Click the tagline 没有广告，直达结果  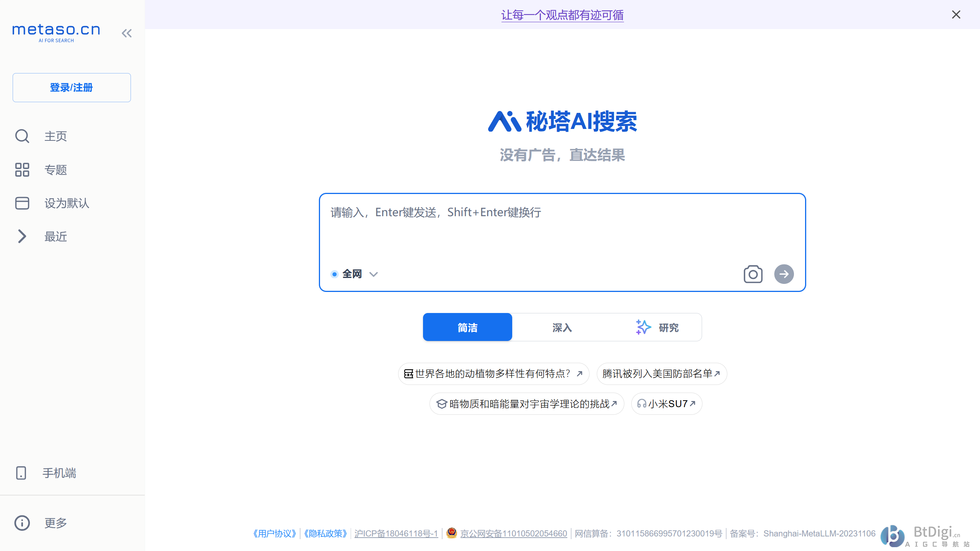(x=562, y=155)
